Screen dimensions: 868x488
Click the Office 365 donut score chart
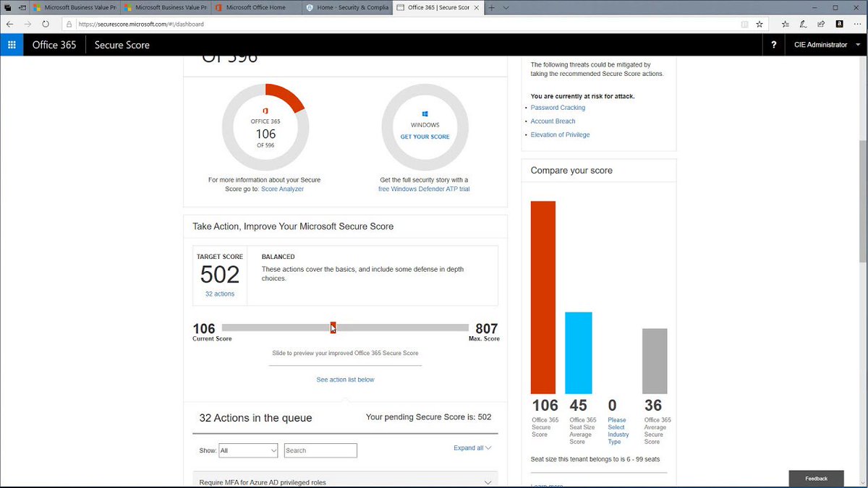265,127
